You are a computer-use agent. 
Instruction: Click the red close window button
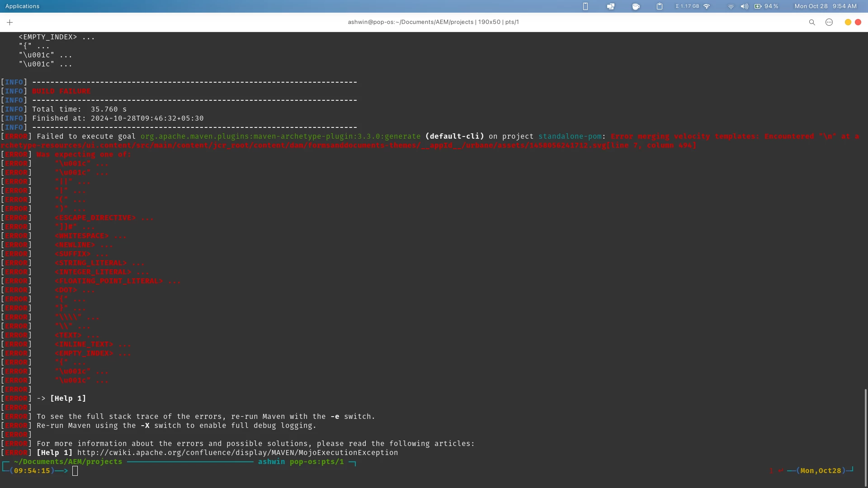[x=858, y=22]
